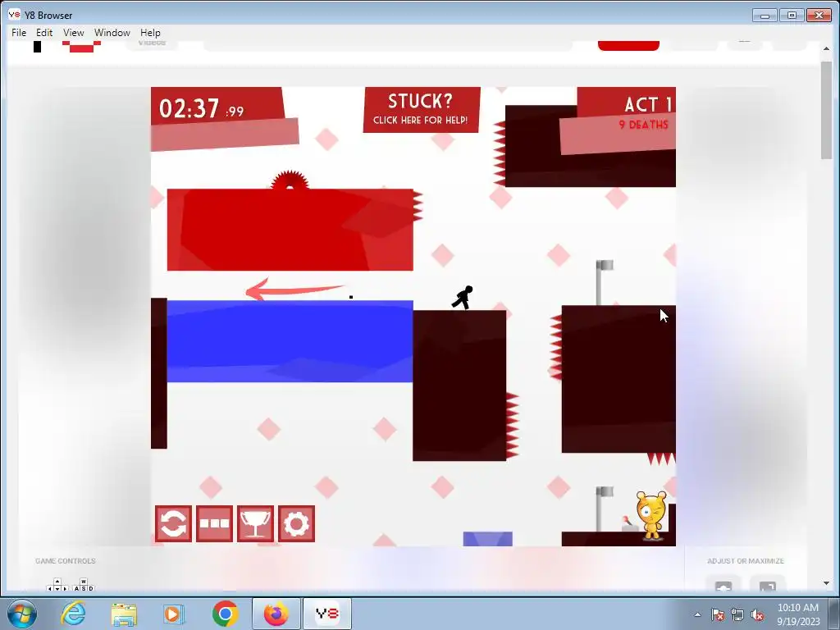
Task: Click the blue moving block platform
Action: click(290, 341)
